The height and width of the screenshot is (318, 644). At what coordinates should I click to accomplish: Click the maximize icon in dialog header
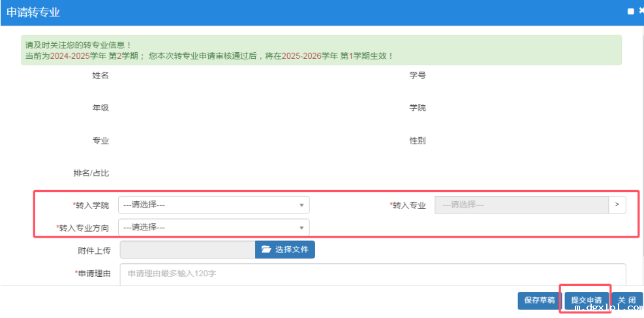[x=630, y=12]
